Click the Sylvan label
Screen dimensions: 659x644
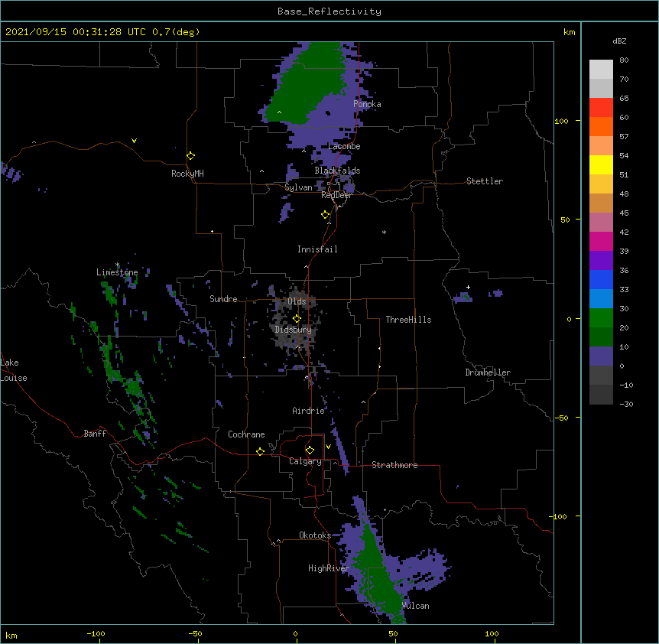pos(298,187)
